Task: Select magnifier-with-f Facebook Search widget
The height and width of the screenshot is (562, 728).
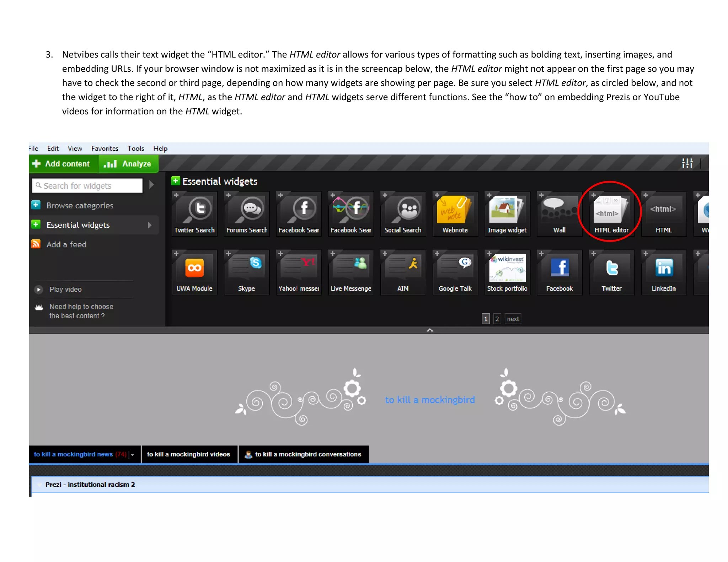Action: tap(299, 214)
